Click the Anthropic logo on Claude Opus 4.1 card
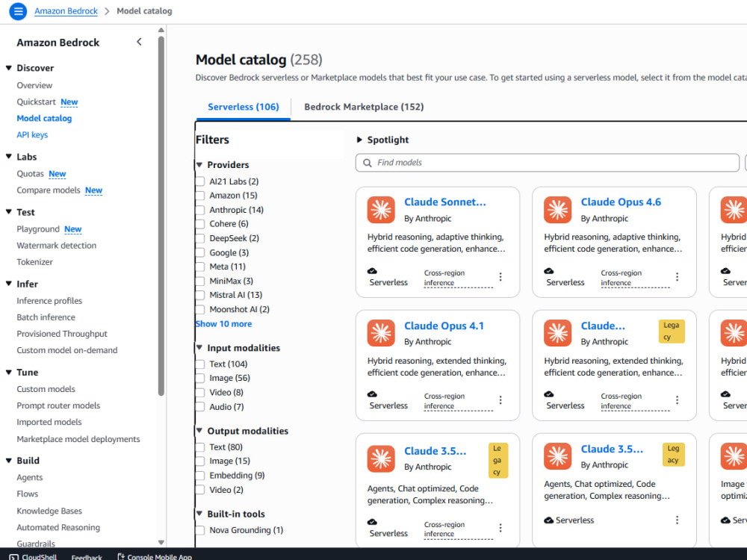Image resolution: width=747 pixels, height=560 pixels. tap(381, 333)
